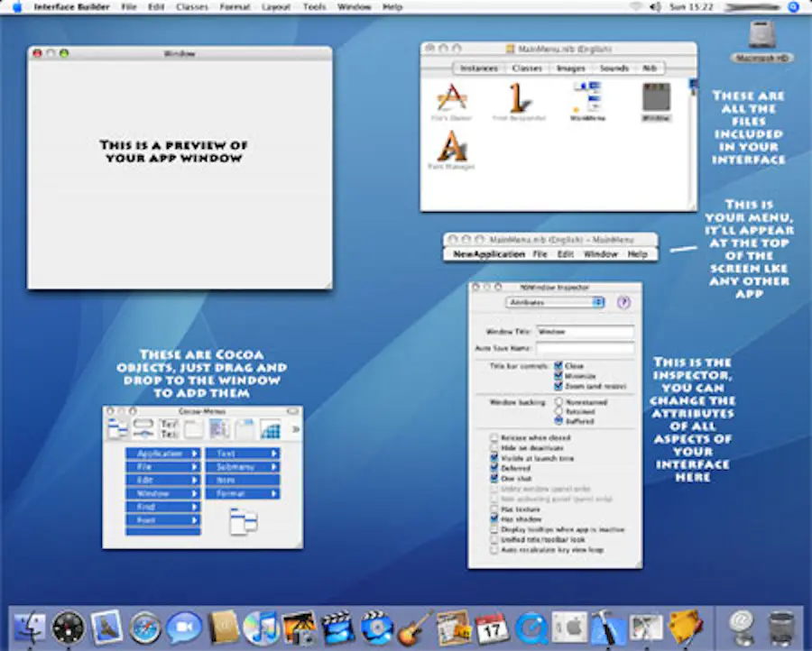Enable Has texture option
This screenshot has height=651, width=812.
(494, 509)
